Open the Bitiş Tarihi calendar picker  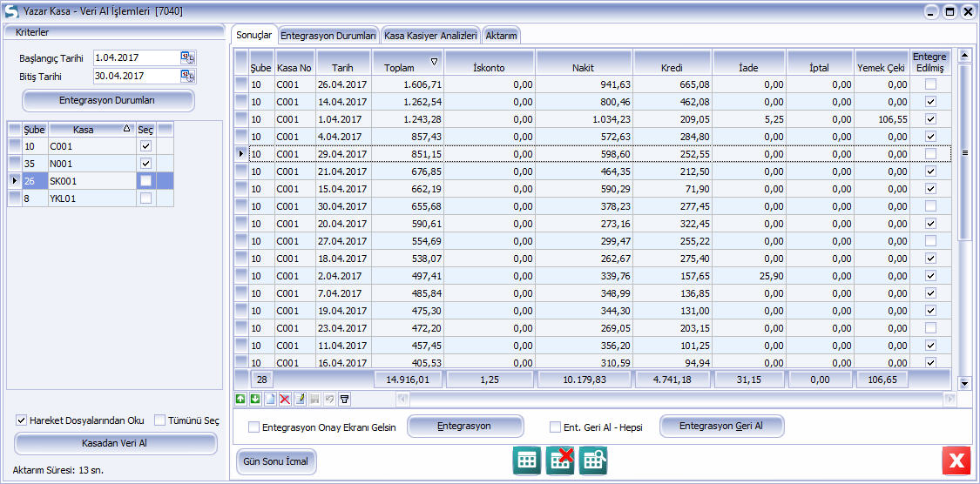coord(187,76)
